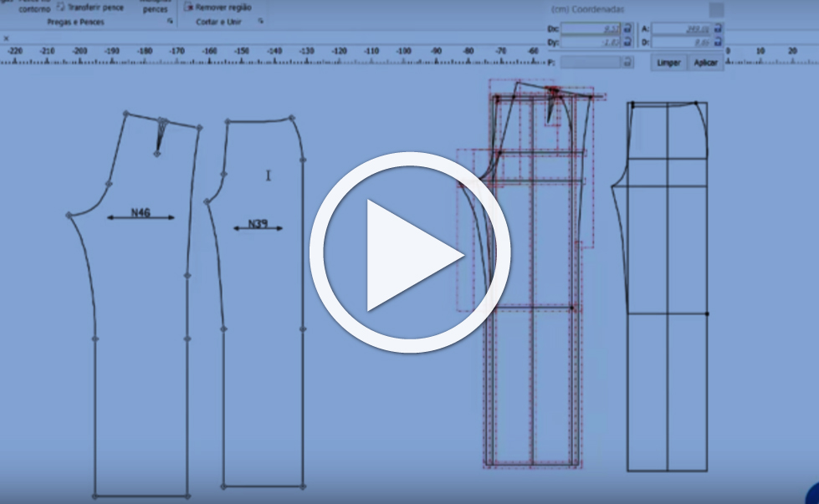This screenshot has height=504, width=819.
Task: Click the Pence no contorno tool label
Action: coord(34,6)
